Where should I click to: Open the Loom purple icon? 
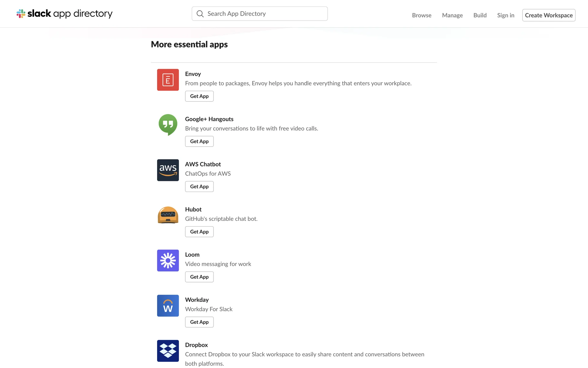click(168, 260)
